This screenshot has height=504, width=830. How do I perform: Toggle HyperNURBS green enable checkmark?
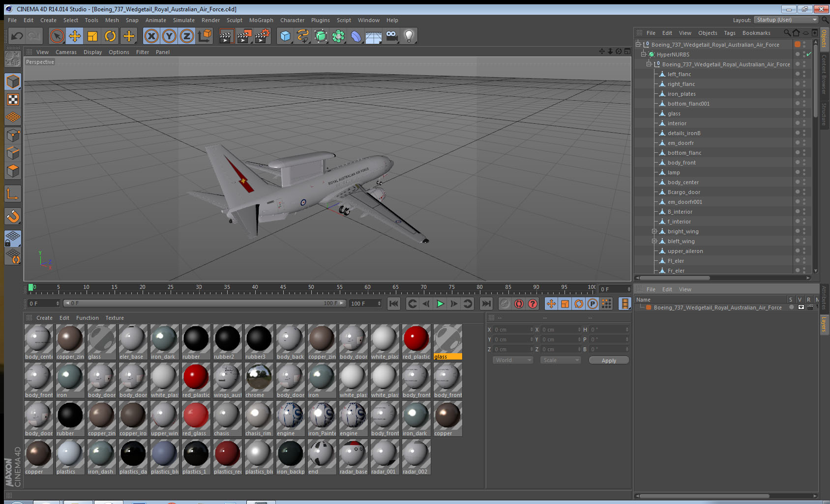click(x=809, y=54)
